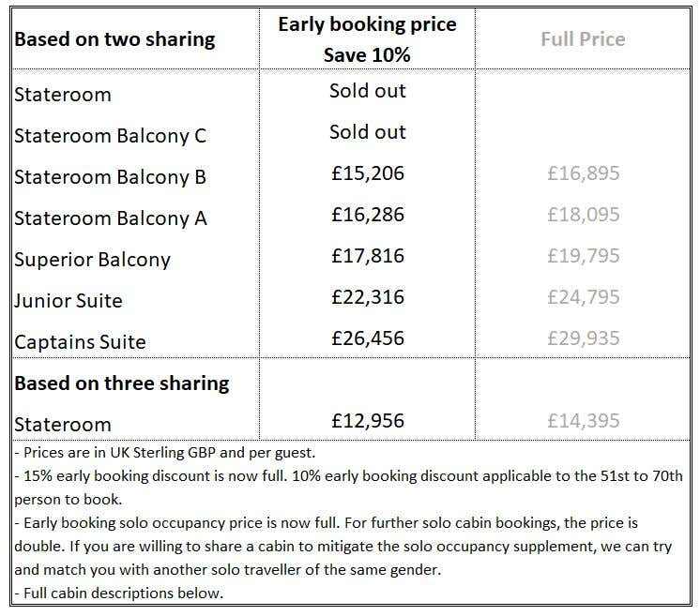Click the £16,895 full price
This screenshot has width=700, height=616.
pyautogui.click(x=583, y=173)
